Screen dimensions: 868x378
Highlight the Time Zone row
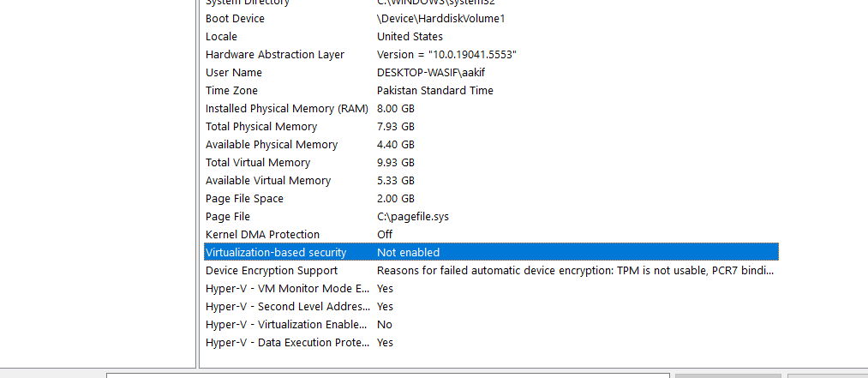click(231, 91)
